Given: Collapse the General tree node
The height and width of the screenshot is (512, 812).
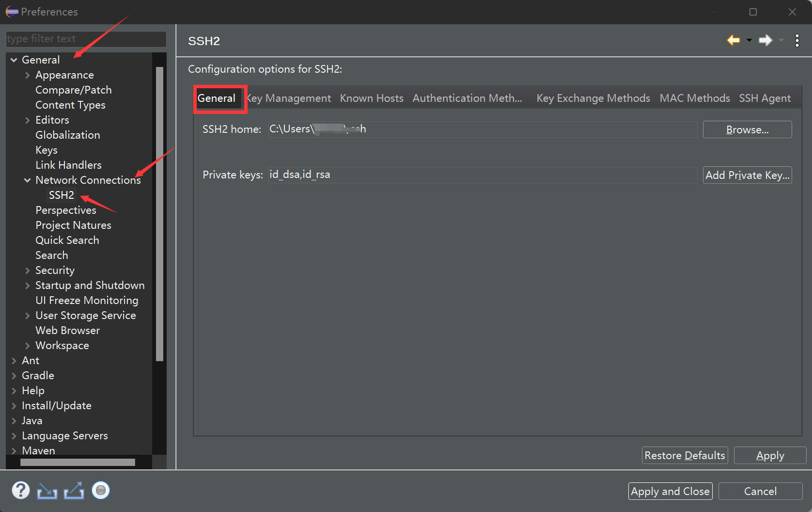Looking at the screenshot, I should pyautogui.click(x=14, y=60).
